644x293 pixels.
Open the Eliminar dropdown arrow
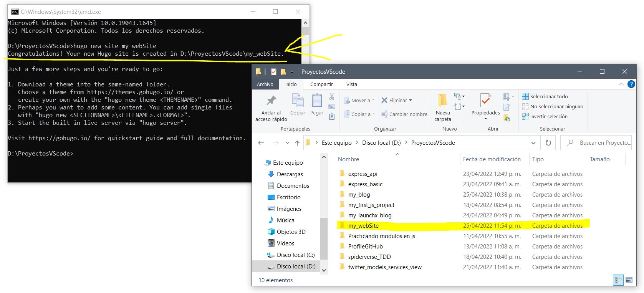pyautogui.click(x=411, y=100)
